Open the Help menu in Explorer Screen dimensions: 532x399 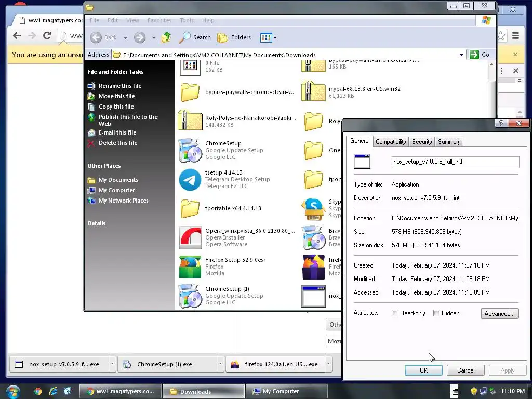(x=208, y=20)
